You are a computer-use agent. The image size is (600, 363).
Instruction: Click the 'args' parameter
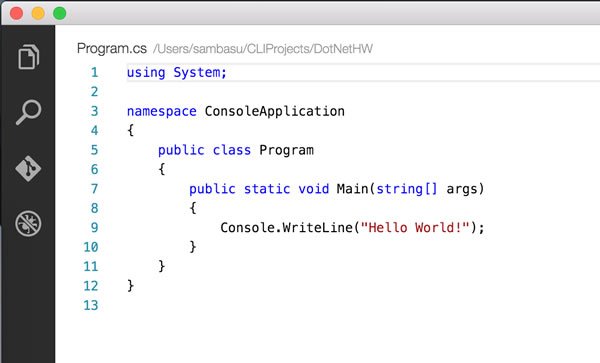[462, 189]
